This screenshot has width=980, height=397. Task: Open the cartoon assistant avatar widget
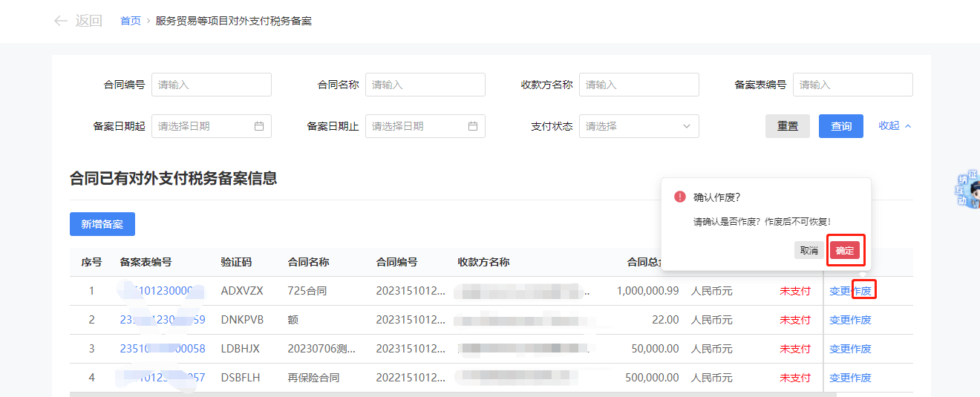click(967, 191)
